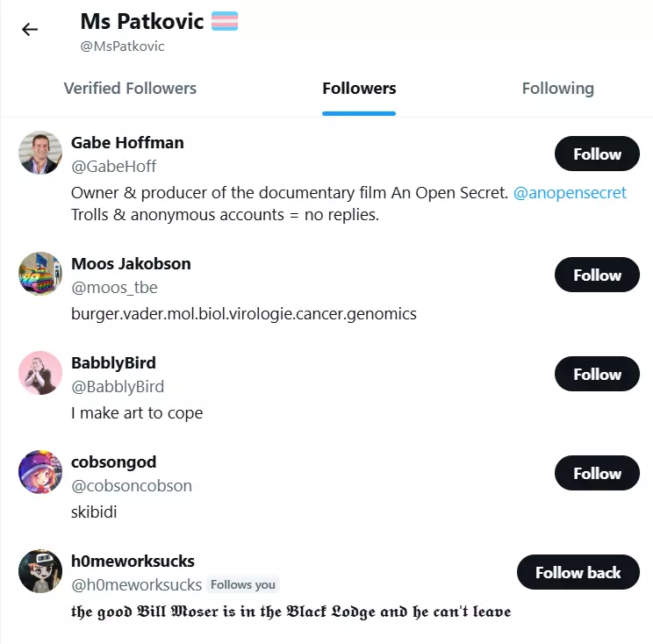Open the @moos_tbe handle
Image resolution: width=653 pixels, height=644 pixels.
click(x=114, y=288)
